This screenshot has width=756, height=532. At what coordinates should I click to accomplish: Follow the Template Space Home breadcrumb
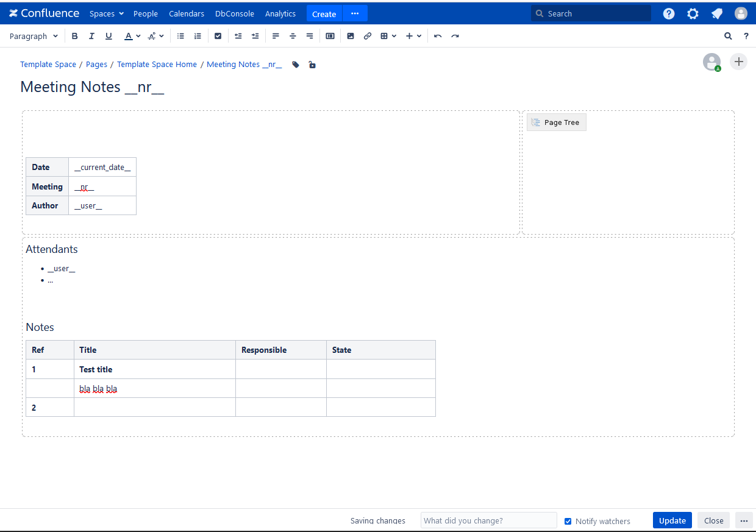[x=157, y=65]
